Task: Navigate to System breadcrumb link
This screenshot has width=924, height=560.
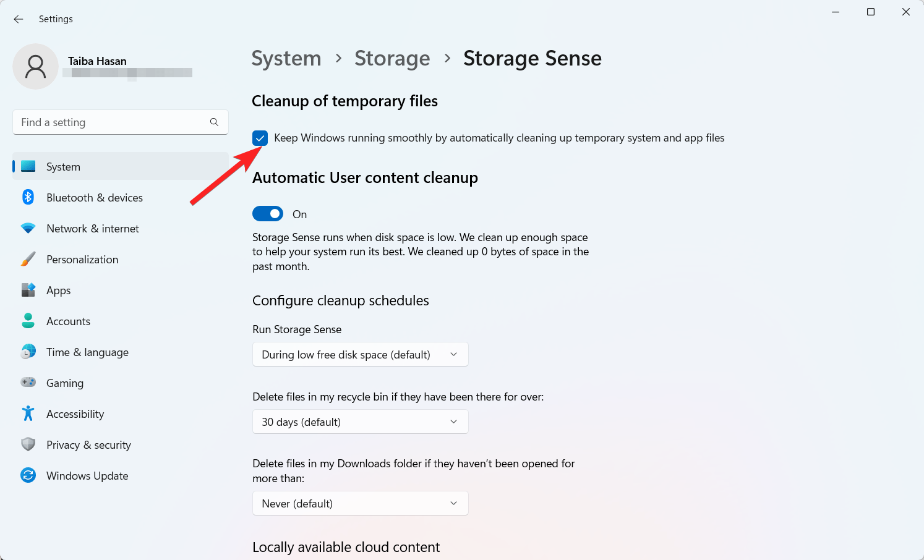Action: point(286,59)
